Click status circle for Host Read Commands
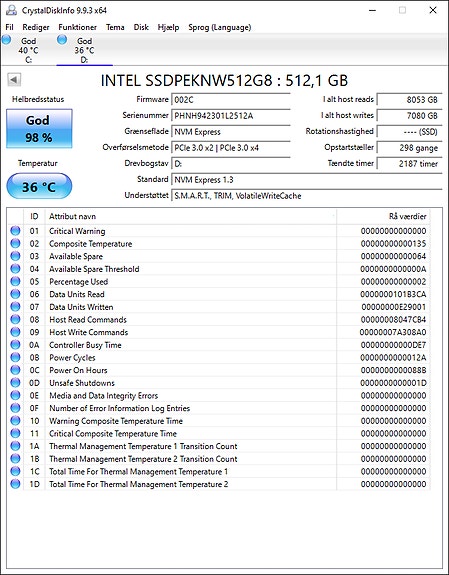Screen dimensions: 449x575 click(x=15, y=319)
